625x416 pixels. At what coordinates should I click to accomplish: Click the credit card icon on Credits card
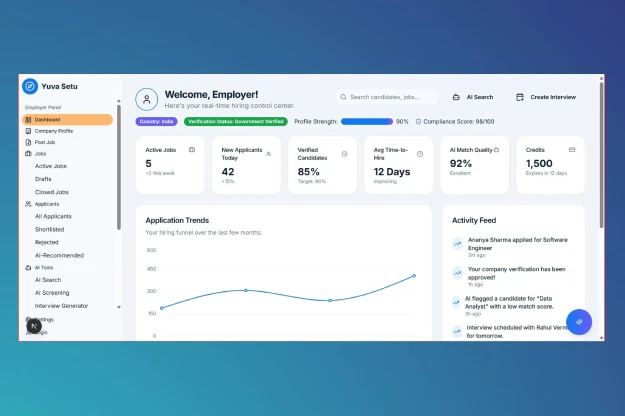[x=572, y=150]
